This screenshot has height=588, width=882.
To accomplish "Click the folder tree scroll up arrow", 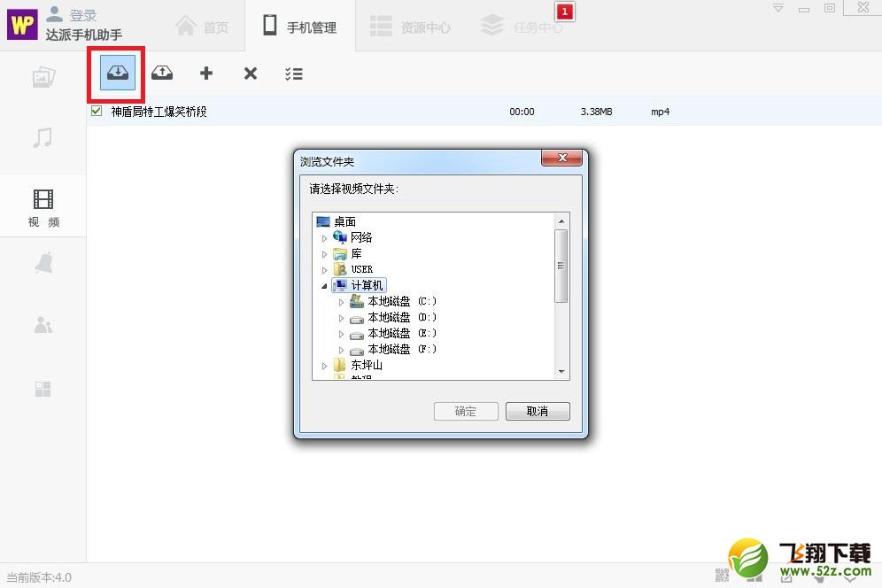I will (x=561, y=221).
